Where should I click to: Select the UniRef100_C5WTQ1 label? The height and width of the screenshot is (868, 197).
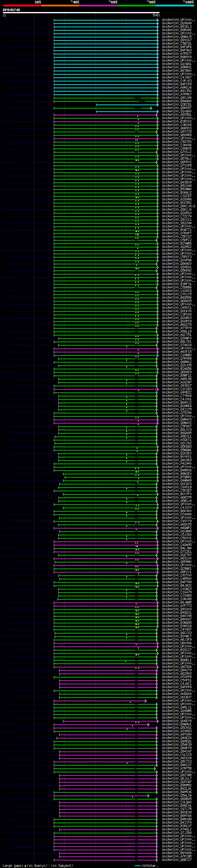(177, 43)
